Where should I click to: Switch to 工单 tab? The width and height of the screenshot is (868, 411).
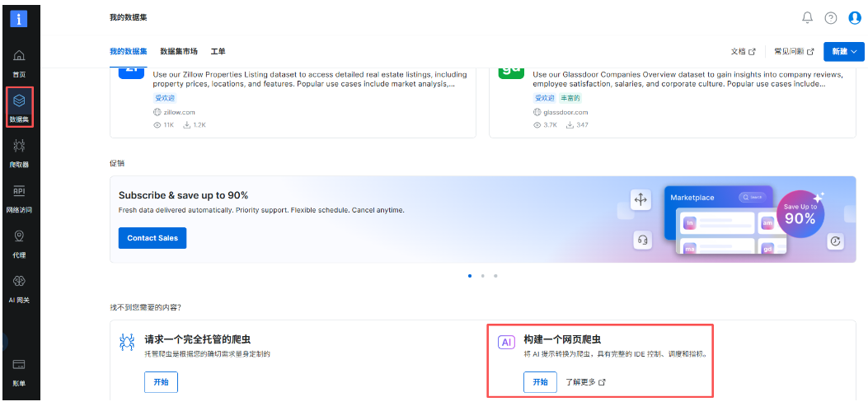pyautogui.click(x=218, y=51)
